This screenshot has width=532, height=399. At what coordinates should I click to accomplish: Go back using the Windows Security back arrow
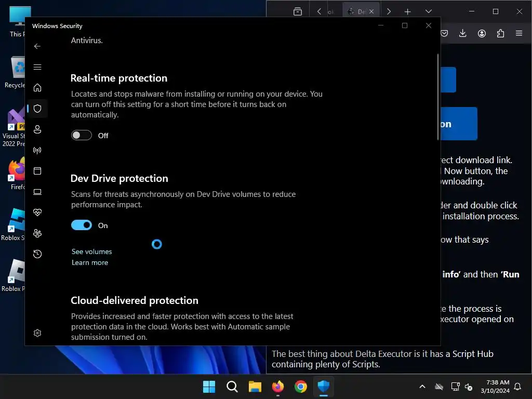click(x=37, y=46)
